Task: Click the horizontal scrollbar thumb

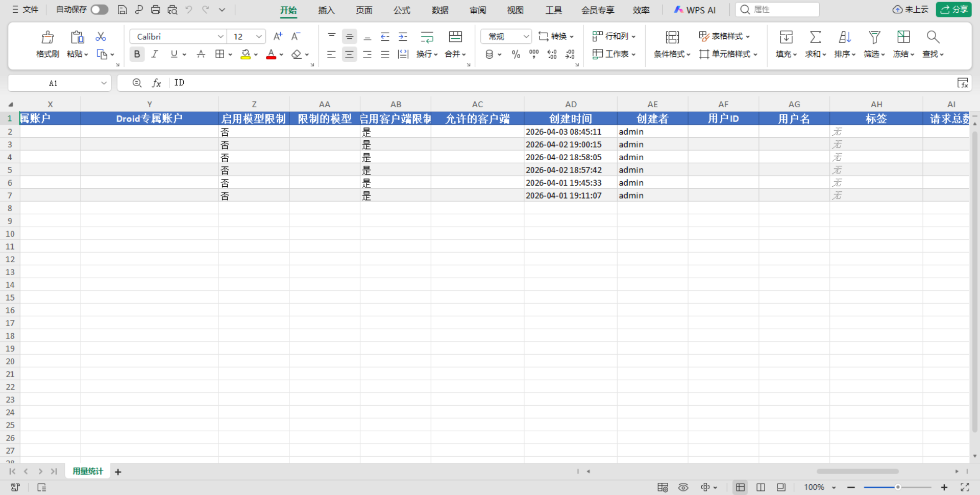Action: 857,472
